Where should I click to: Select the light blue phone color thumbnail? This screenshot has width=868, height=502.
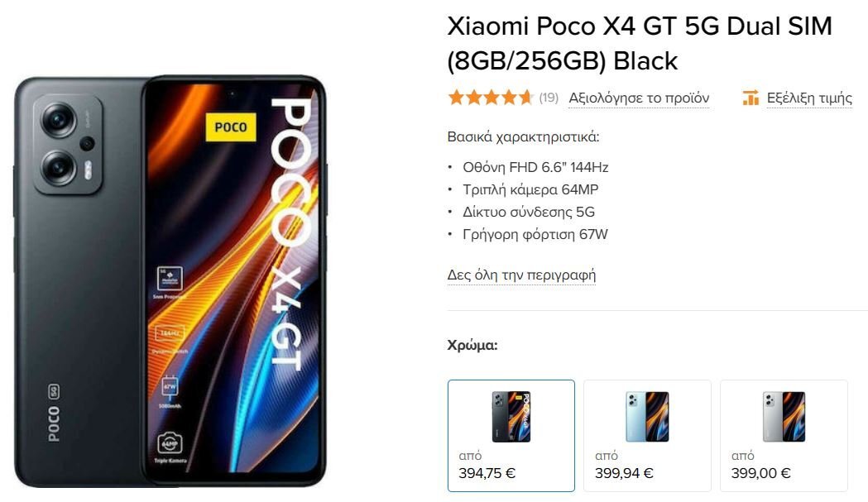pyautogui.click(x=647, y=417)
